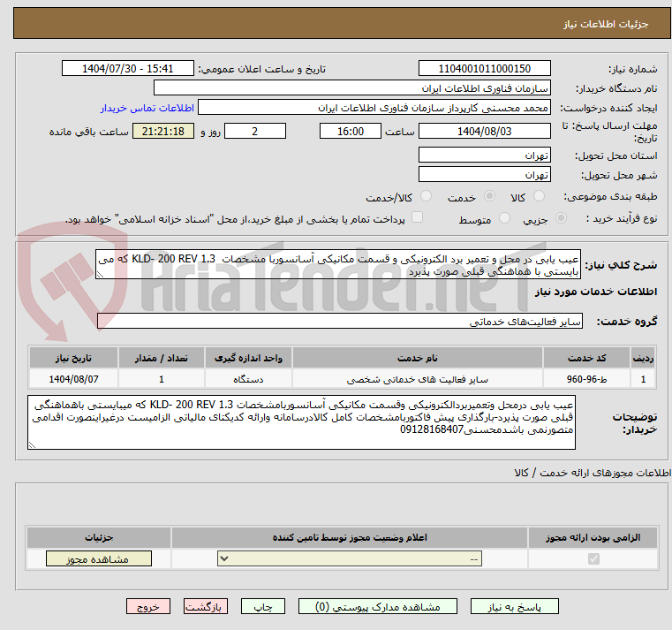Open مشاهده مدارک پیوستی (0) button
This screenshot has width=672, height=630.
pyautogui.click(x=378, y=606)
